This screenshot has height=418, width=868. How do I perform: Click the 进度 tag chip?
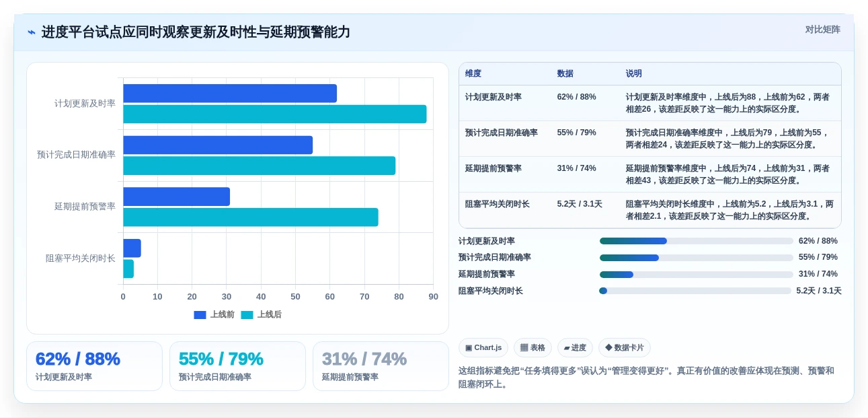coord(575,348)
